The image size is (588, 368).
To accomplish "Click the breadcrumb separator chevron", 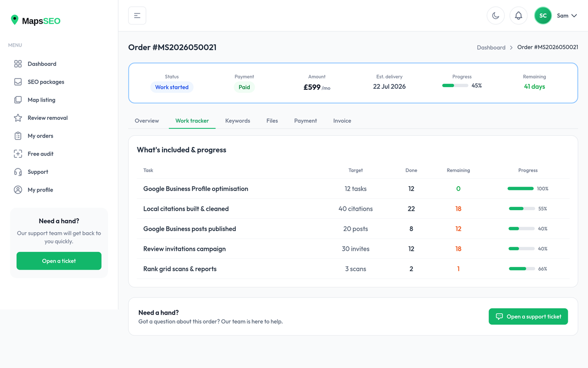I will [511, 48].
